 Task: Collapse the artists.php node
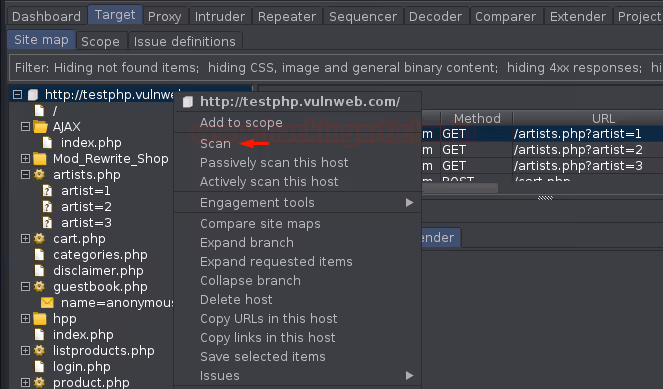click(25, 175)
